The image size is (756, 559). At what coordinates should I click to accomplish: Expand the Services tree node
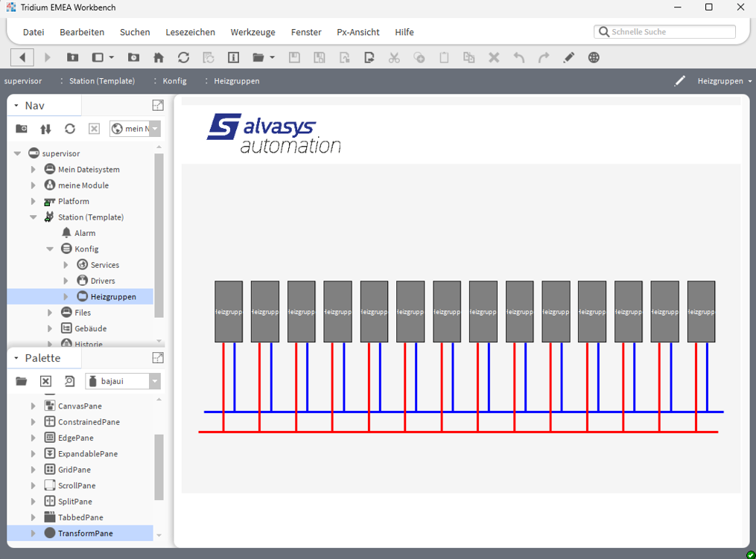click(x=66, y=264)
